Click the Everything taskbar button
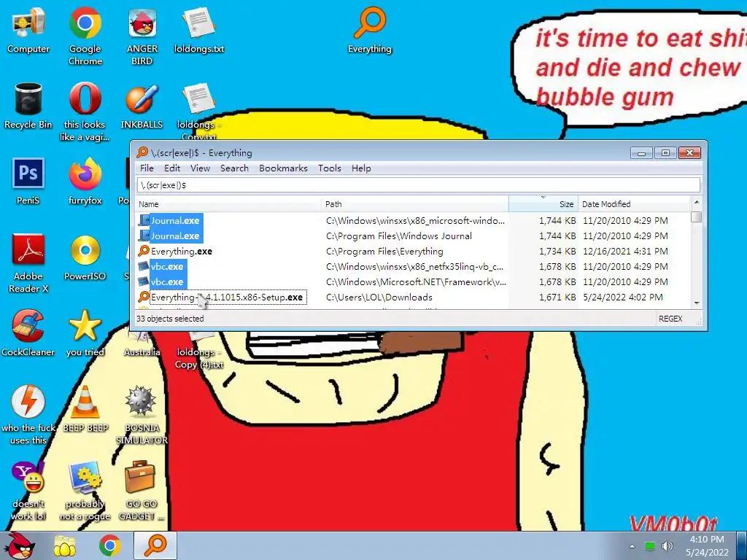 click(155, 545)
